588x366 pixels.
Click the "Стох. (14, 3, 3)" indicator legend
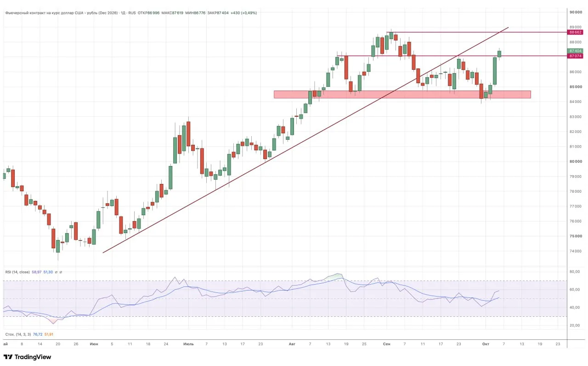pos(17,334)
